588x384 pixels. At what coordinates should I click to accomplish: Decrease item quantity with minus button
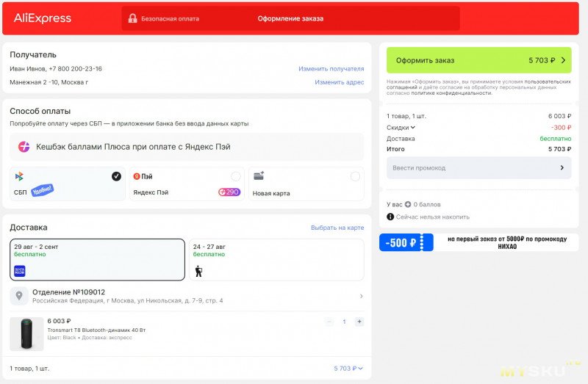pos(329,322)
